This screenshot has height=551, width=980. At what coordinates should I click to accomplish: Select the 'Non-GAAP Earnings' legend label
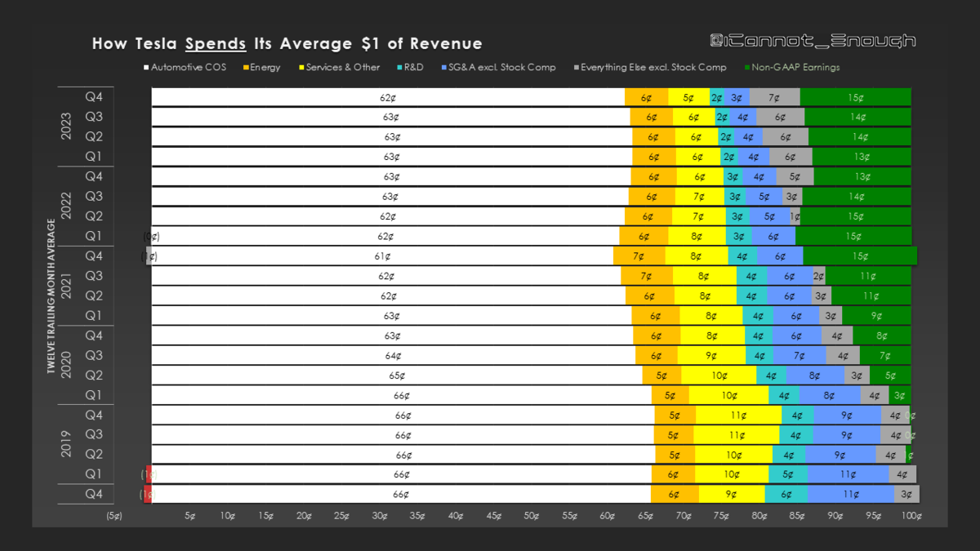coord(796,68)
